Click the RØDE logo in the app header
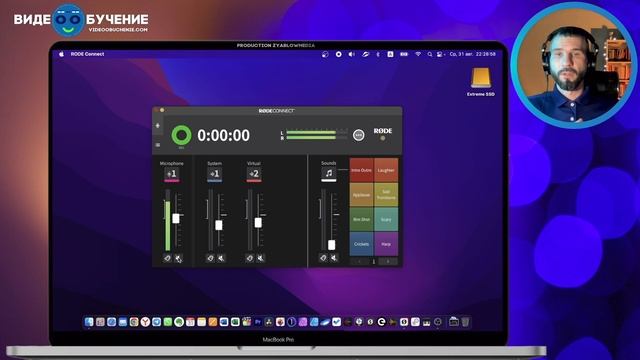This screenshot has height=360, width=640. click(x=382, y=131)
